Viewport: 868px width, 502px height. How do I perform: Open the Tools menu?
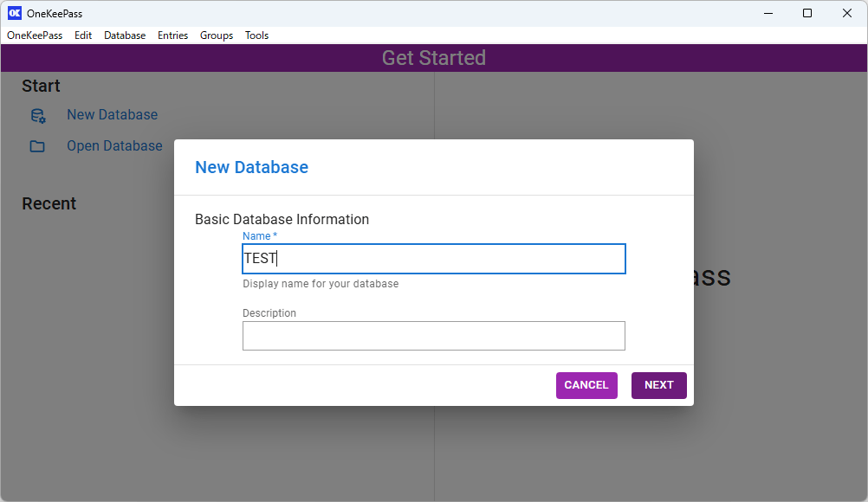pos(256,35)
